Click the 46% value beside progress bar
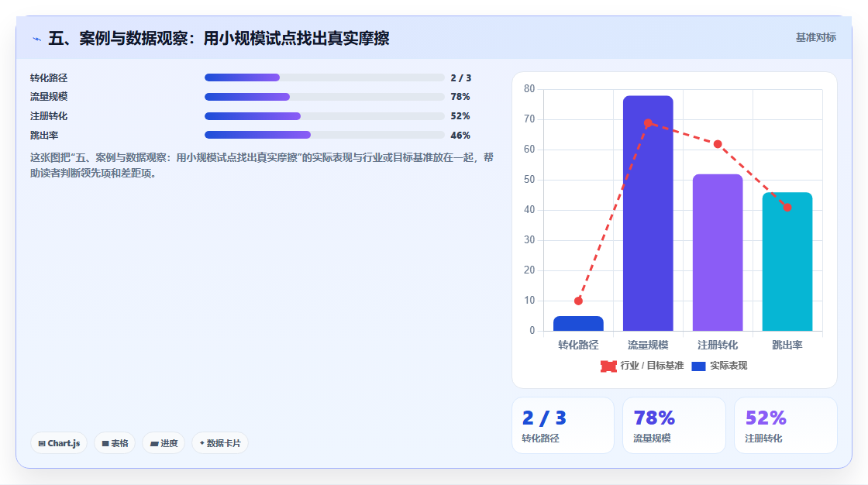The height and width of the screenshot is (485, 868). [x=460, y=136]
